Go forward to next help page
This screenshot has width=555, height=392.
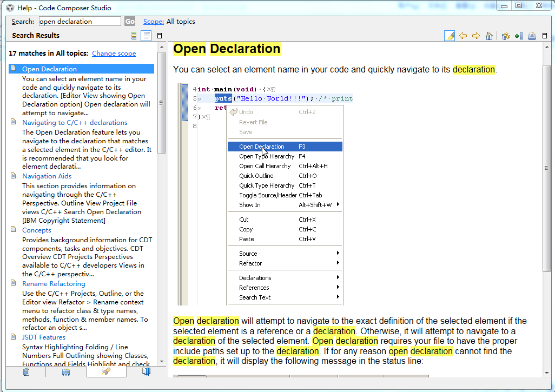coord(476,36)
